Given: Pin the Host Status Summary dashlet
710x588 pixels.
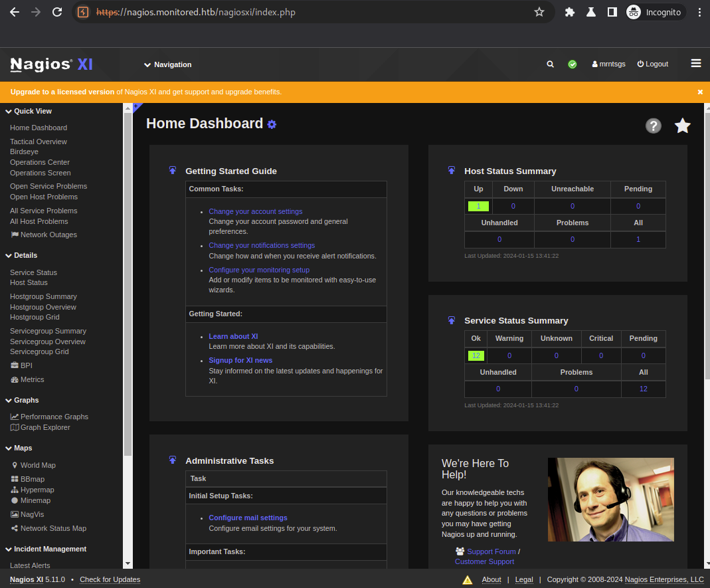Looking at the screenshot, I should [x=452, y=171].
